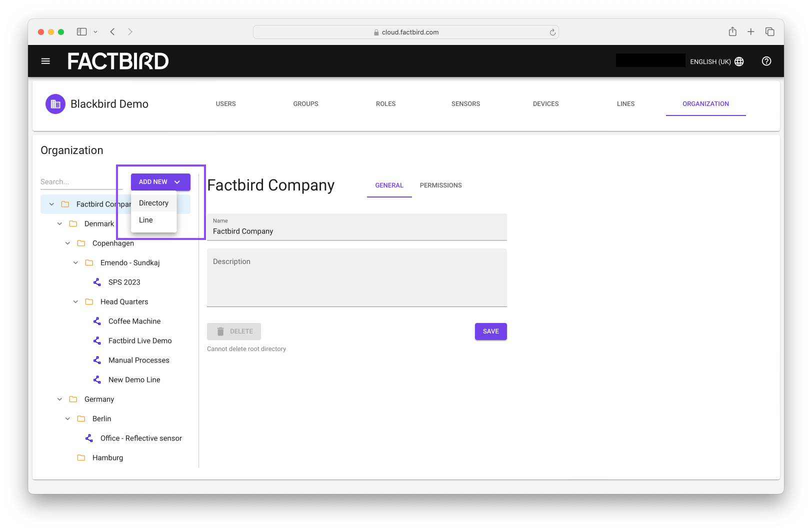This screenshot has height=531, width=812.
Task: Select the Factbird Live Demo line
Action: [x=140, y=340]
